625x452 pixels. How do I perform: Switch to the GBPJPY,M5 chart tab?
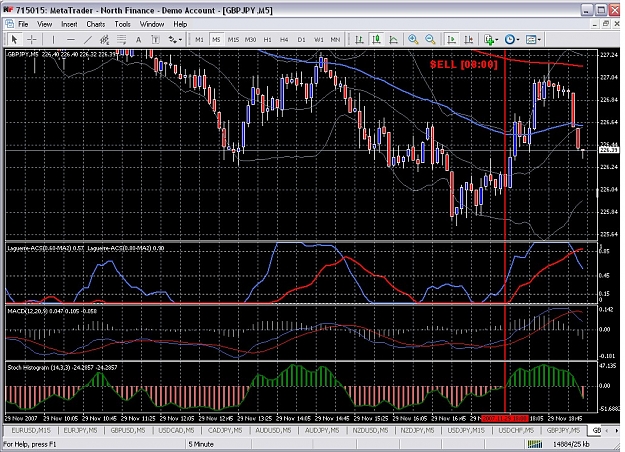click(564, 430)
